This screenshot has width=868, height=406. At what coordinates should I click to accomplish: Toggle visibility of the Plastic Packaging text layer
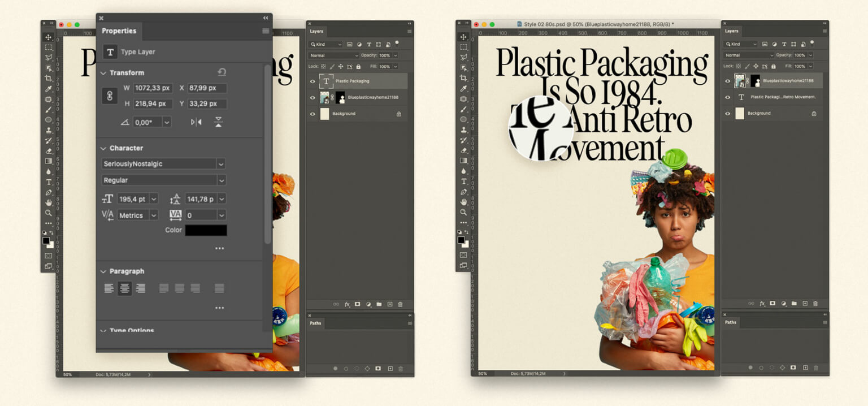click(313, 81)
